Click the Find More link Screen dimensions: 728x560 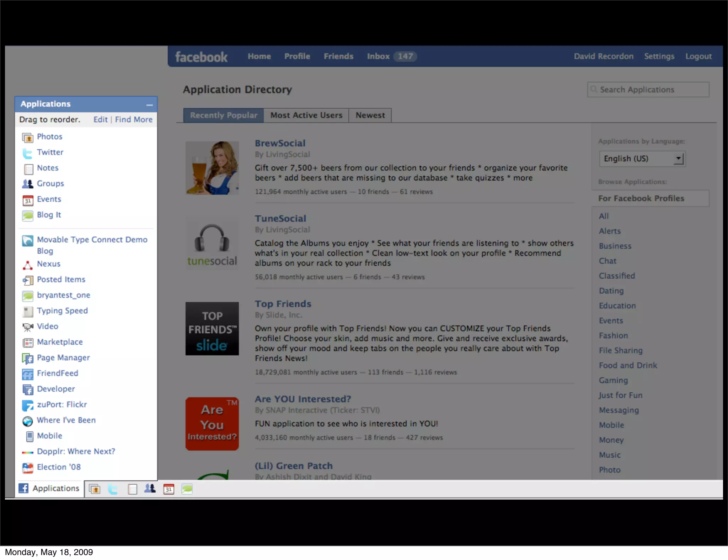134,120
